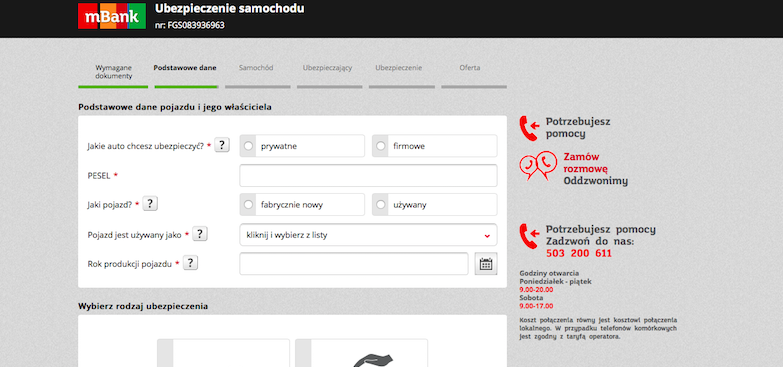Click phone number 503 200 611
783x367 pixels.
pyautogui.click(x=579, y=253)
